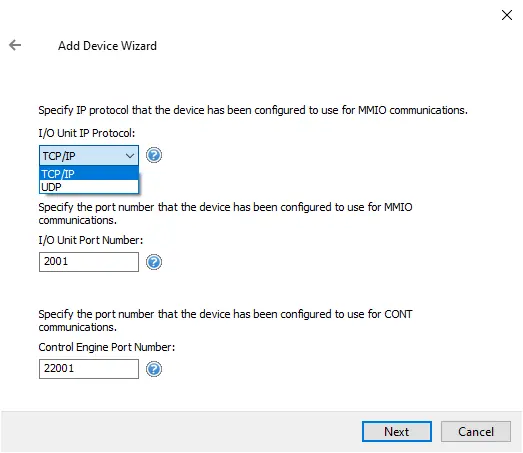Click the Add Device Wizard title text

[107, 46]
